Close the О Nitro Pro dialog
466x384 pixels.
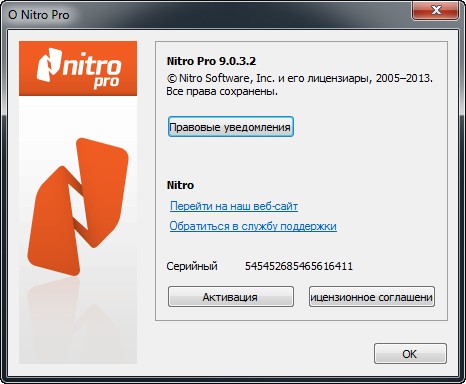437,10
